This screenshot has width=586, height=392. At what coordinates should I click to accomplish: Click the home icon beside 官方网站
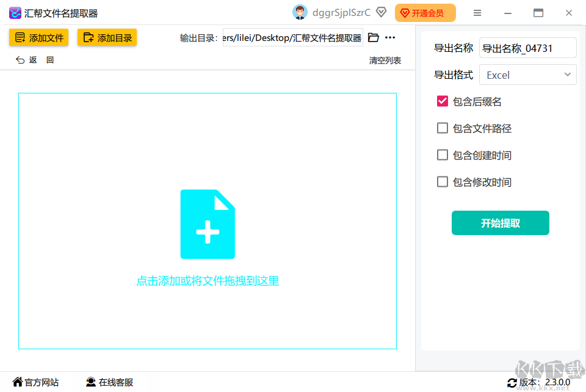coord(19,382)
